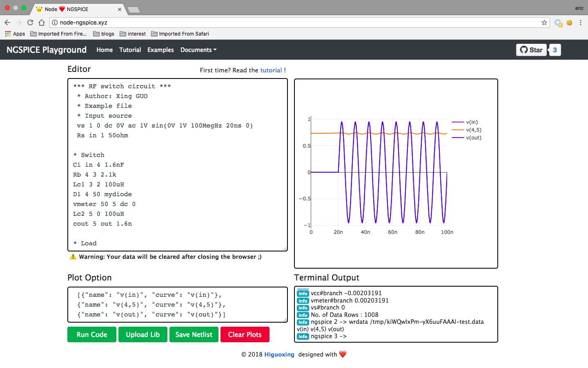Click the Save Netlist button

point(194,334)
